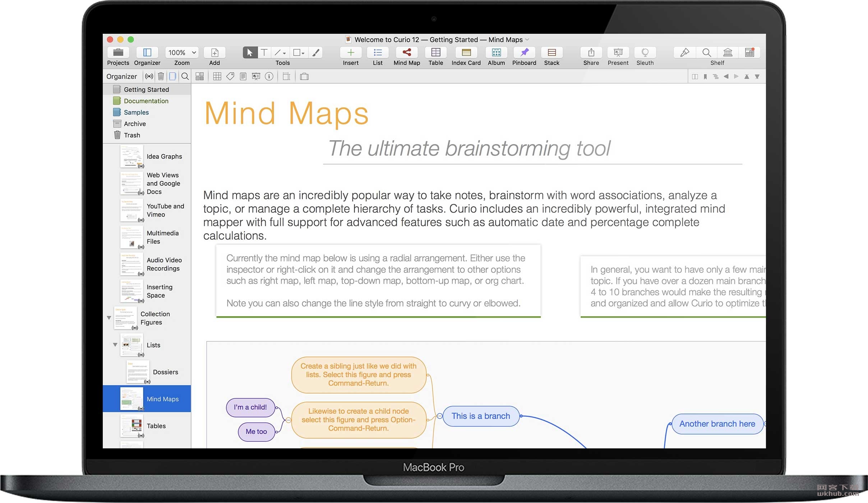This screenshot has height=503, width=868.
Task: Click the Add idea space icon
Action: (214, 52)
